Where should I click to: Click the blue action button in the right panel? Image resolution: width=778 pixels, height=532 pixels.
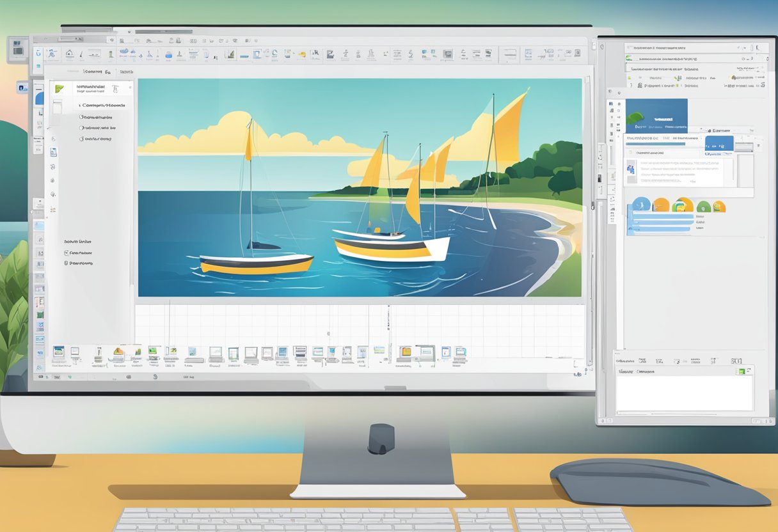(719, 143)
